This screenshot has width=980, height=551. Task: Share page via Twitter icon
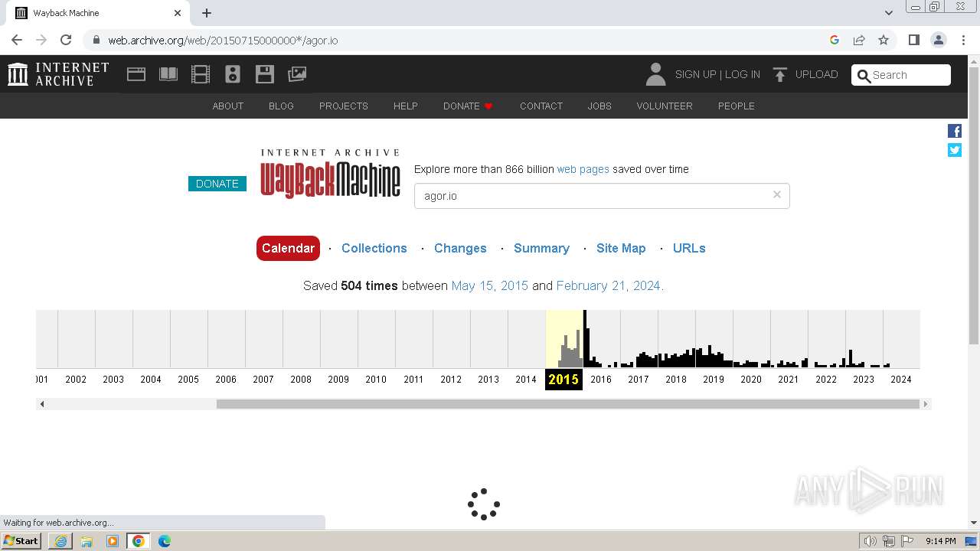click(x=955, y=150)
